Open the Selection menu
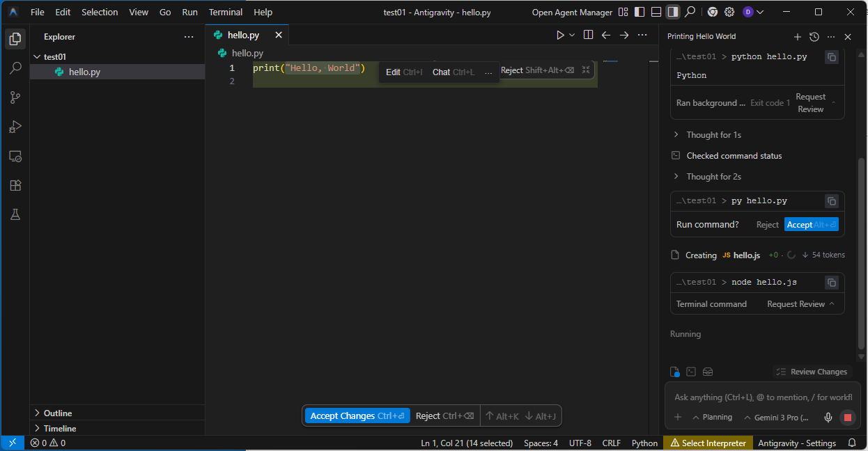The width and height of the screenshot is (868, 451). pyautogui.click(x=100, y=12)
